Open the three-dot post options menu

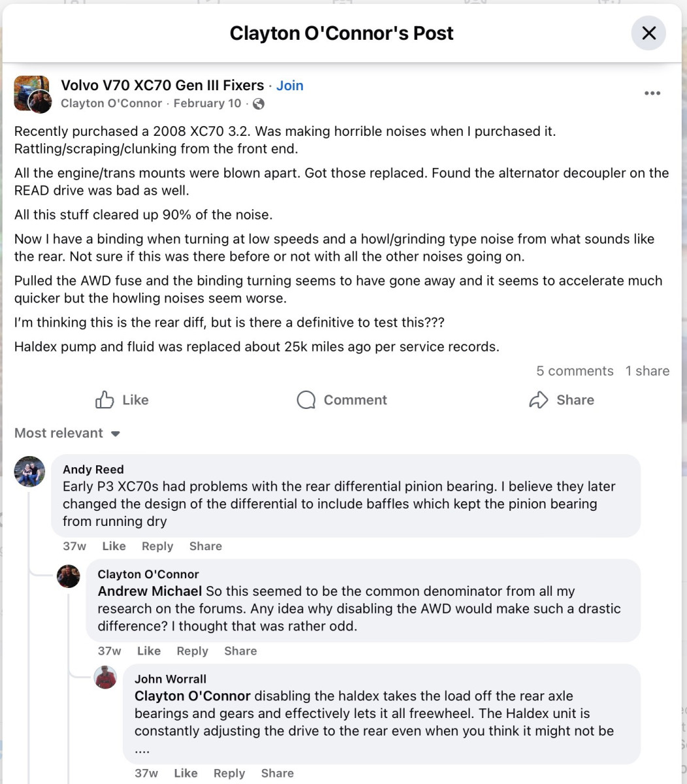[652, 93]
